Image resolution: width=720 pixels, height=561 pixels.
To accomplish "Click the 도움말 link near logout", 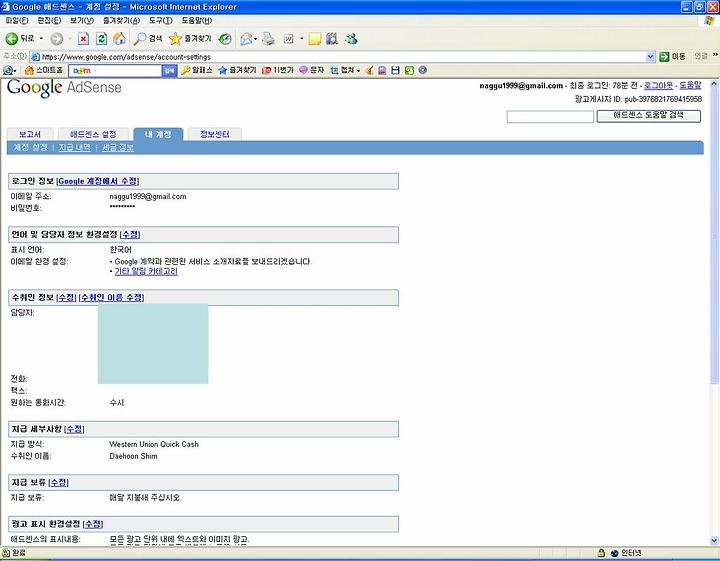I will point(690,85).
